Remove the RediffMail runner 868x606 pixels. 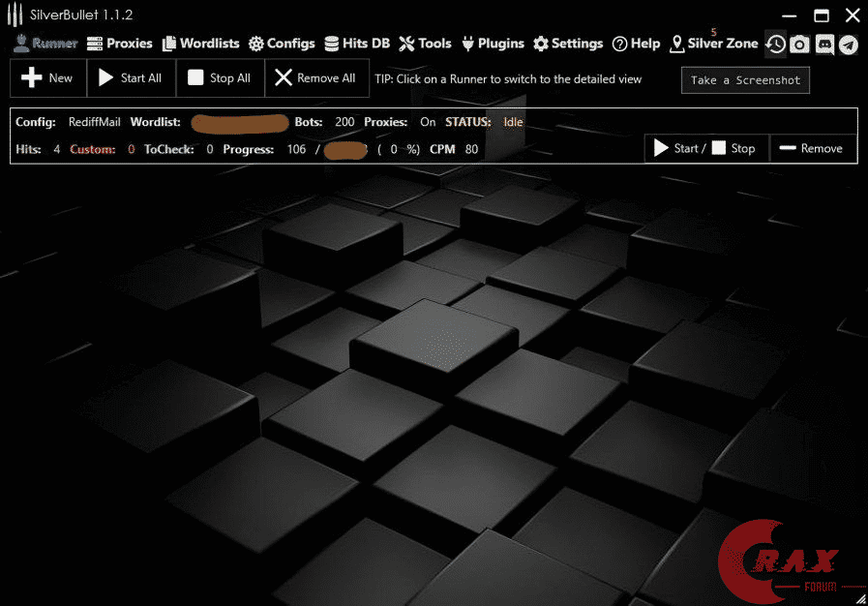812,148
